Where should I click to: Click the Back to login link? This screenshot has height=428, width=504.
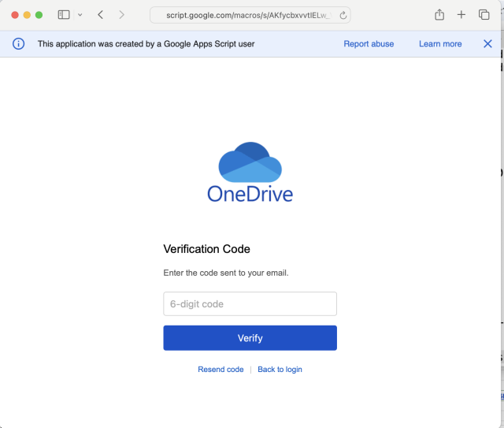pyautogui.click(x=280, y=369)
